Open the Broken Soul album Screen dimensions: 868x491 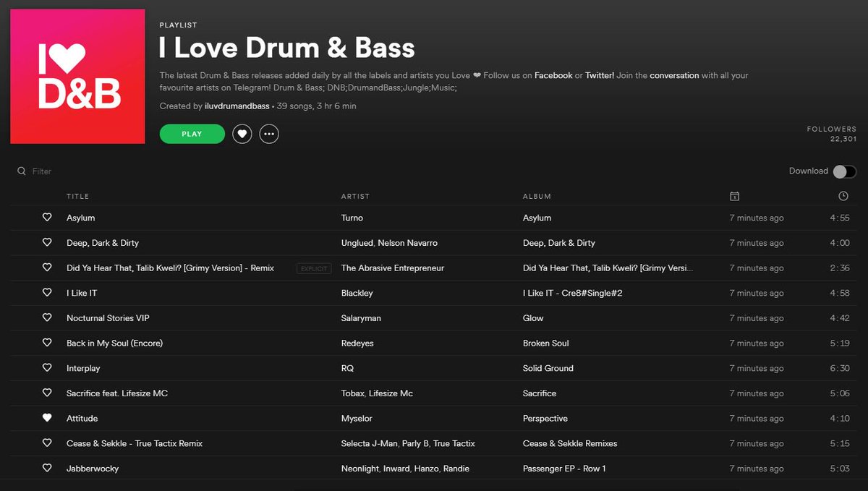(x=546, y=343)
